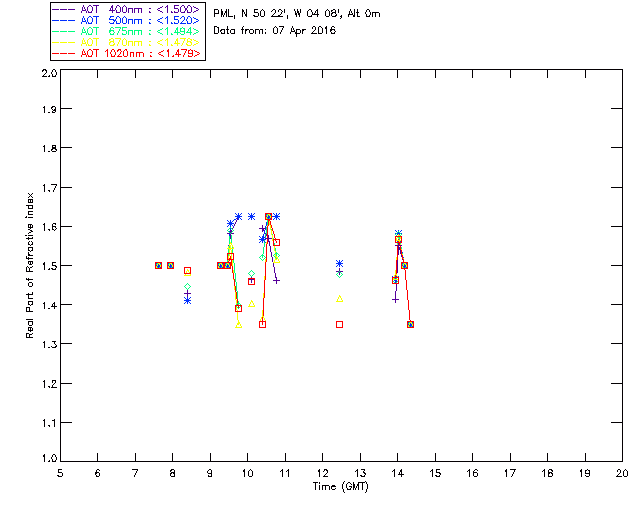Screen dimensions: 640x512
Task: Click the x-axis tick label 8
Action: 172,473
